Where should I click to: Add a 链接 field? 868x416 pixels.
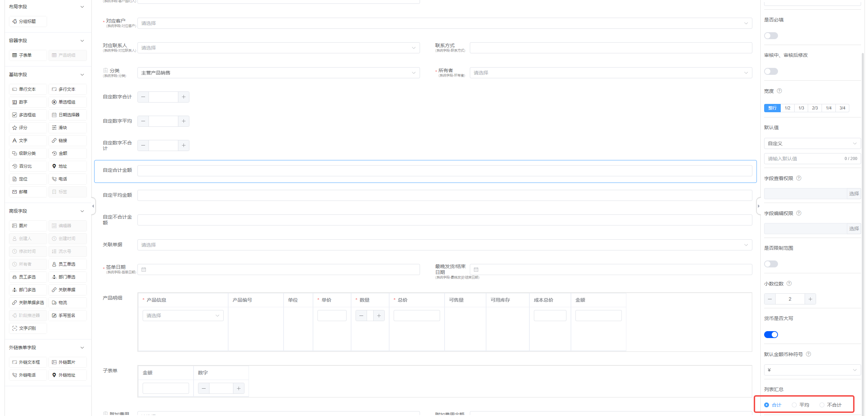(68, 141)
